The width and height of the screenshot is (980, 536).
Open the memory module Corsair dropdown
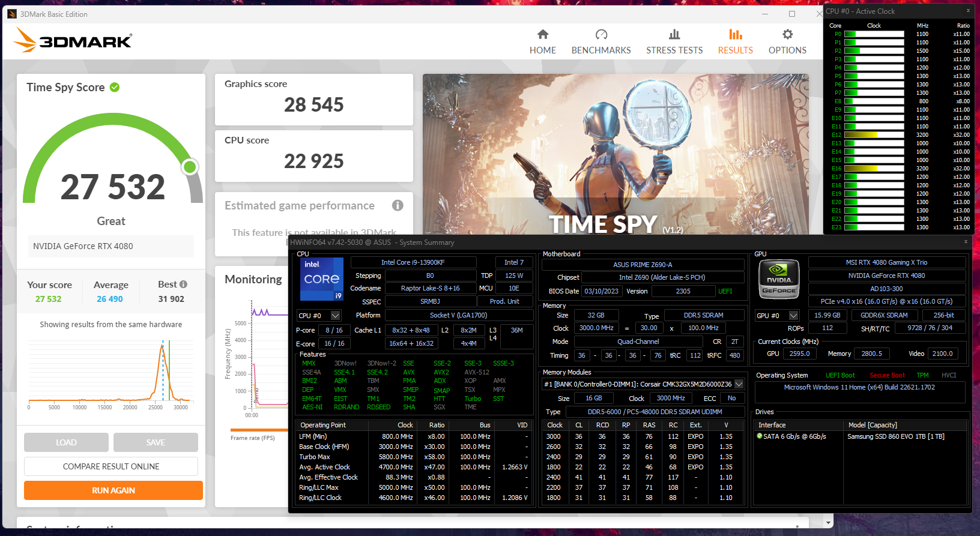(739, 384)
